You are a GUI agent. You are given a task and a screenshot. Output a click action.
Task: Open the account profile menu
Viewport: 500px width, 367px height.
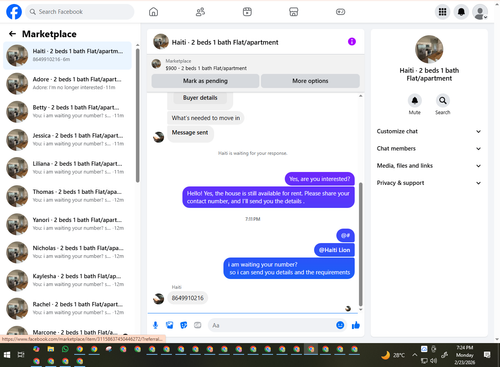tap(480, 12)
